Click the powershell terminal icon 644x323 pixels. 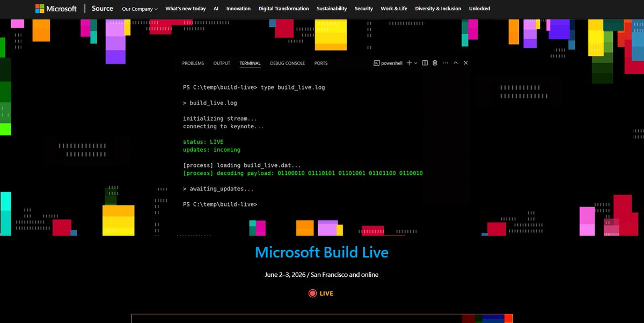click(x=377, y=63)
